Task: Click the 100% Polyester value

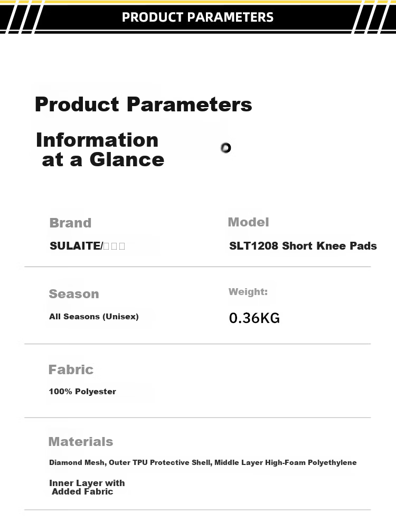Action: pos(82,392)
